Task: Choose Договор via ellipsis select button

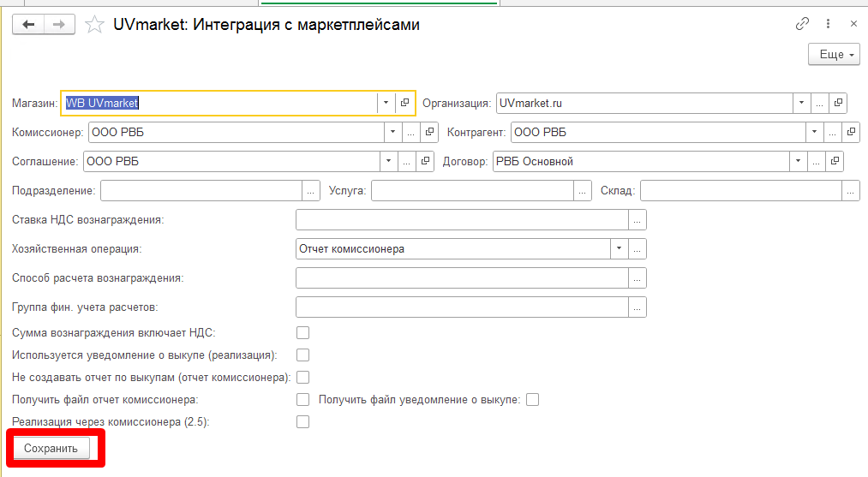Action: [x=816, y=162]
